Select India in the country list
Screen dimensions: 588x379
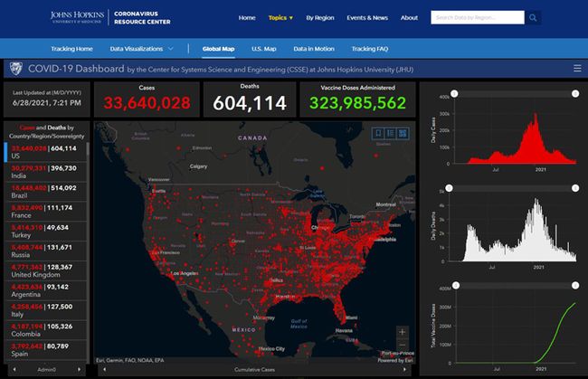coord(45,172)
